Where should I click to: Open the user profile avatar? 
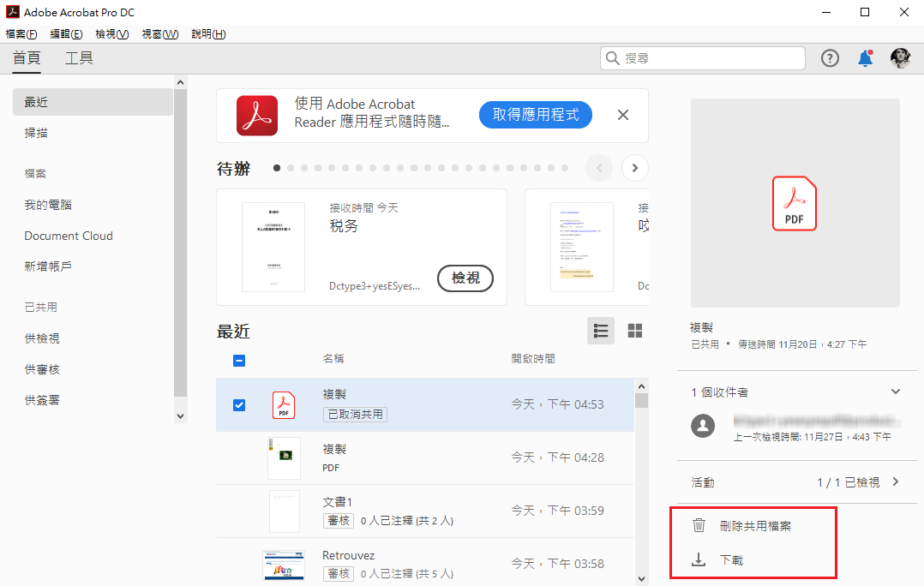900,58
